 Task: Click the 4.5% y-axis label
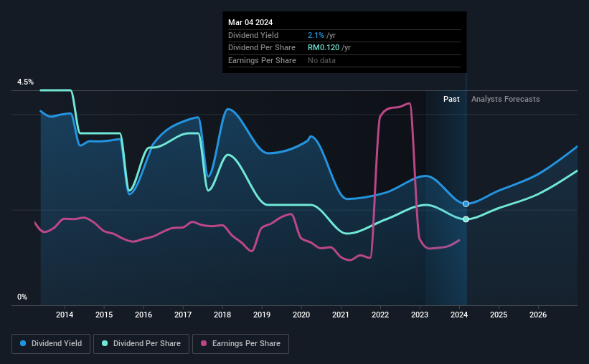point(25,82)
